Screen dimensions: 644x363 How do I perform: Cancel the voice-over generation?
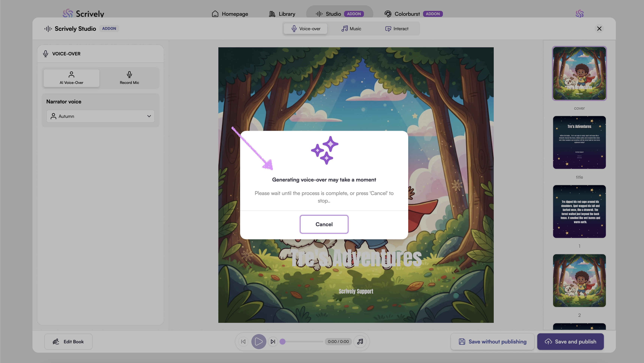[x=324, y=224]
